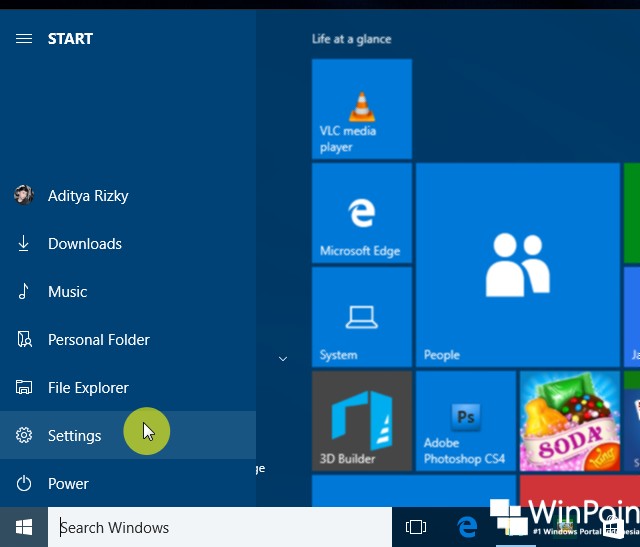This screenshot has height=547, width=640.
Task: Open the VLC media player tile
Action: (362, 109)
